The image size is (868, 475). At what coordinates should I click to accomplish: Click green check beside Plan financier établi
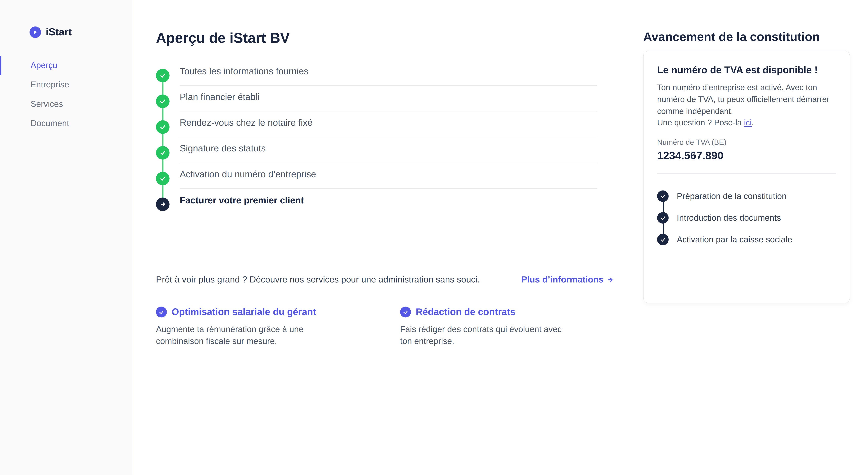(163, 101)
